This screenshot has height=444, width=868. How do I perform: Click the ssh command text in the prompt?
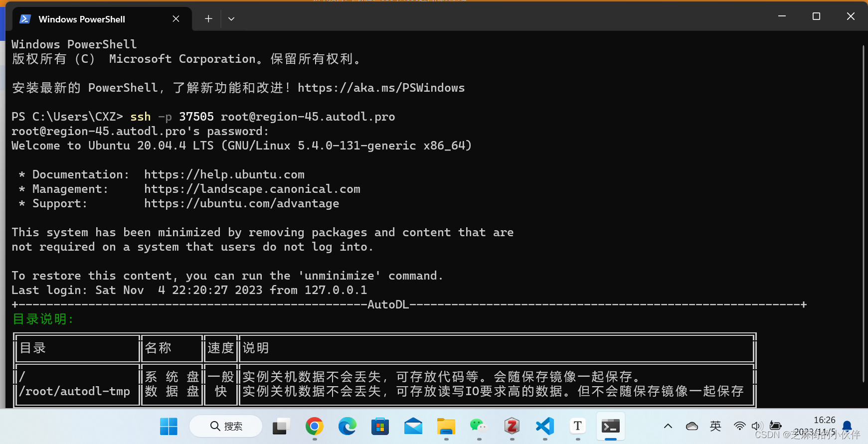click(x=141, y=117)
